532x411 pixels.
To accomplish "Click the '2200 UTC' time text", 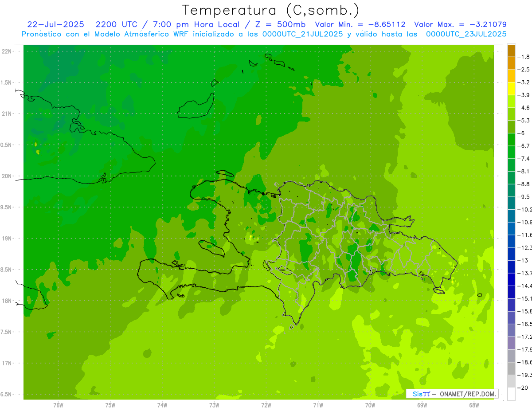I will click(x=116, y=24).
